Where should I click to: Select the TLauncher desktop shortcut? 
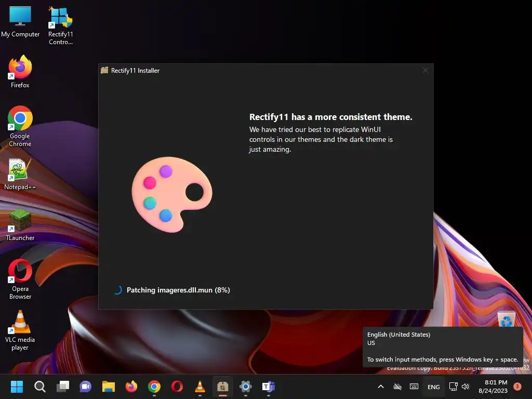(x=20, y=224)
